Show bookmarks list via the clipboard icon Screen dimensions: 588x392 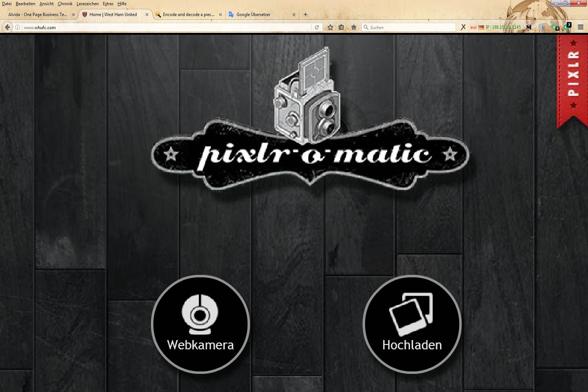pos(342,27)
